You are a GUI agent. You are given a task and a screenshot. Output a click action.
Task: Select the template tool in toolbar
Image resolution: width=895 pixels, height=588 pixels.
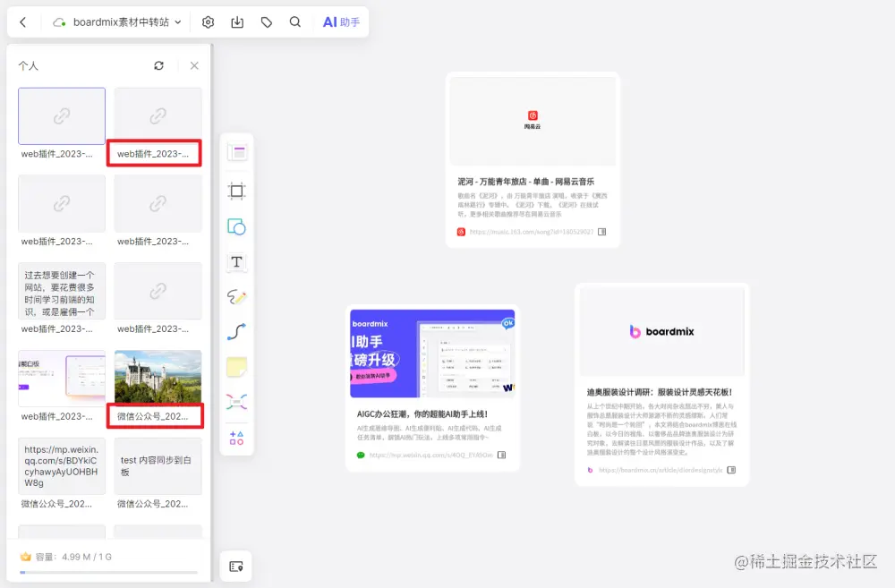pos(237,152)
